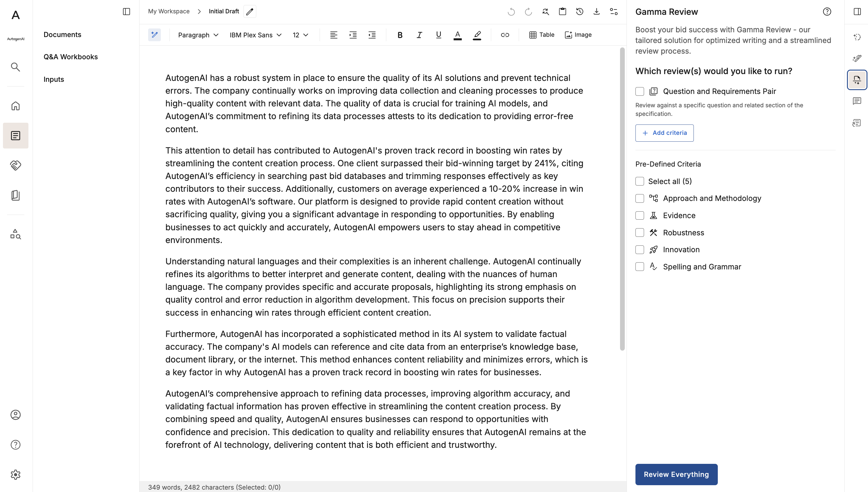The width and height of the screenshot is (868, 492).
Task: Decrease paragraph indent
Action: point(372,35)
